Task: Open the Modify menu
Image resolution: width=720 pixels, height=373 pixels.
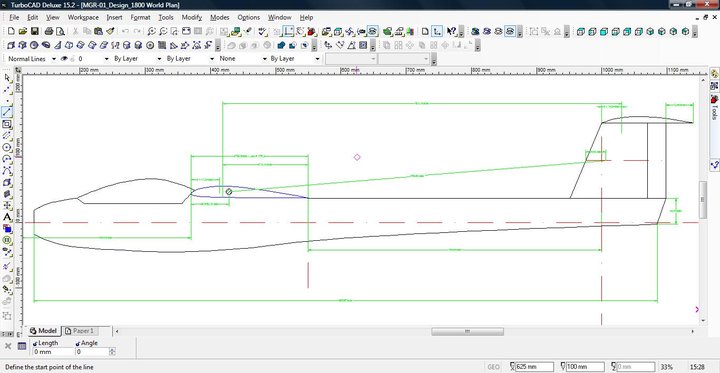Action: click(x=191, y=17)
